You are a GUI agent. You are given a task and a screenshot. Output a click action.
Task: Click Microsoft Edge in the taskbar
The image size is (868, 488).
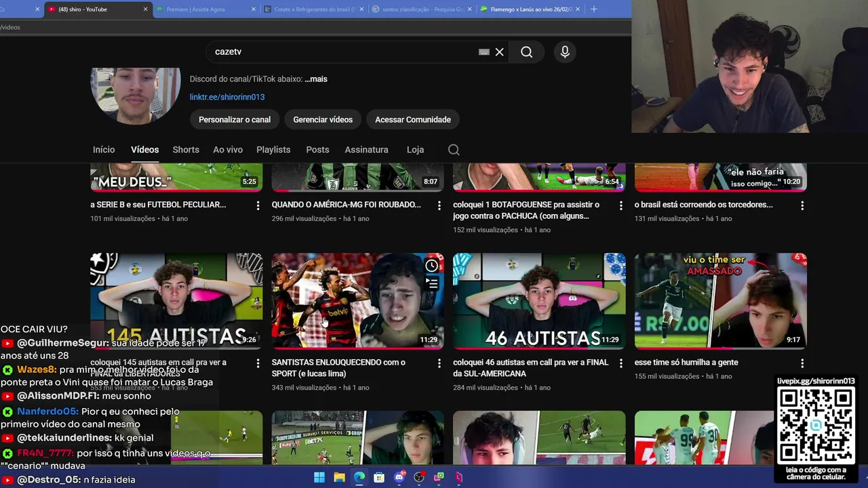click(x=359, y=477)
